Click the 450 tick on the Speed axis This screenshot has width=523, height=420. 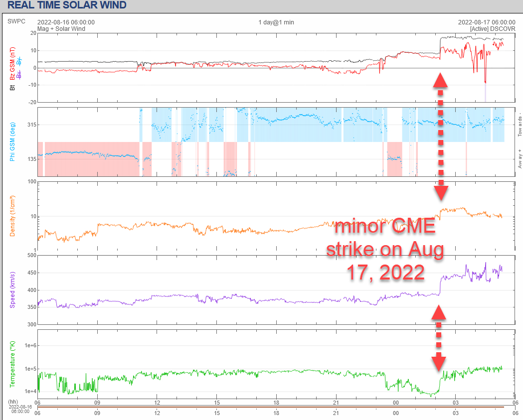(x=32, y=273)
